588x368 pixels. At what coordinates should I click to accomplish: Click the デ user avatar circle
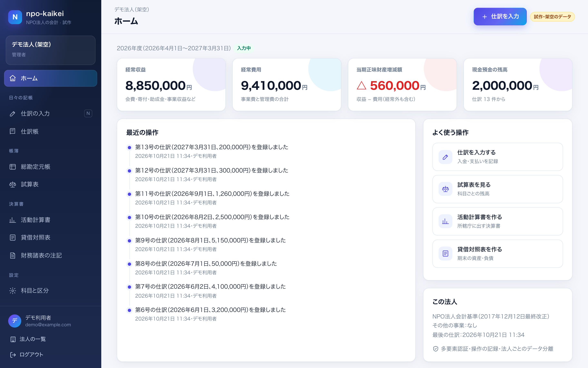14,321
